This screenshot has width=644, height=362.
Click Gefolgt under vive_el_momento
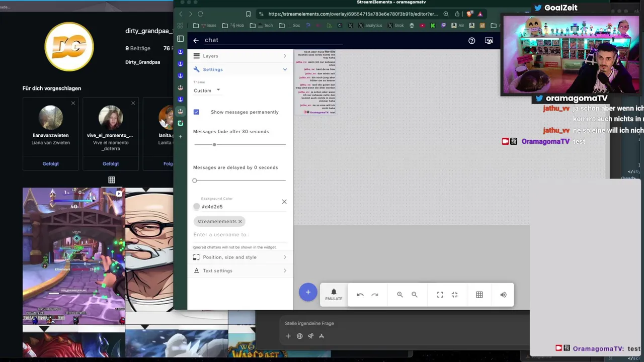(x=111, y=163)
